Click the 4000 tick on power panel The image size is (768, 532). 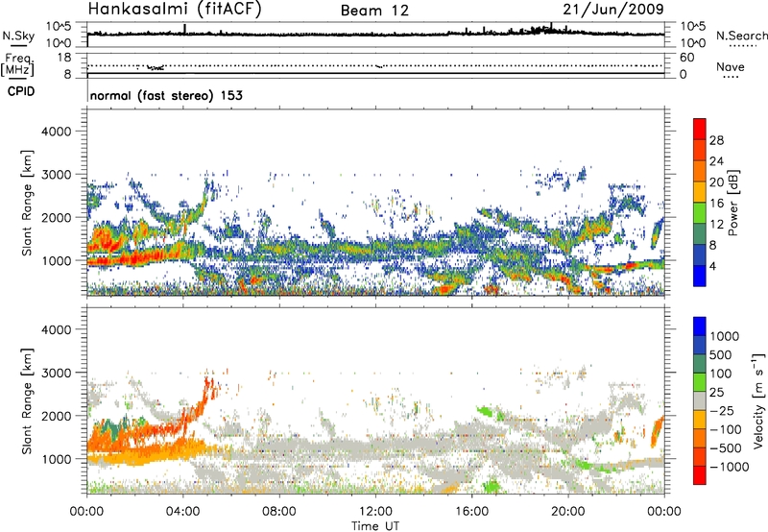tap(56, 132)
